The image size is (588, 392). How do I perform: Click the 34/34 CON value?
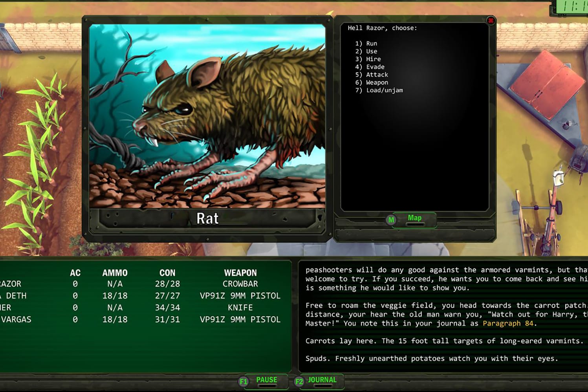167,308
